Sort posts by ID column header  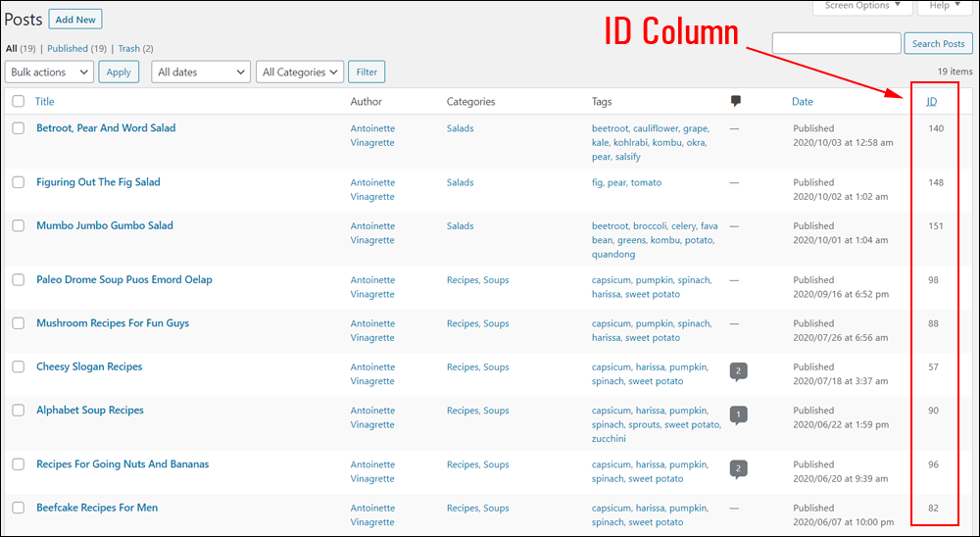click(931, 101)
